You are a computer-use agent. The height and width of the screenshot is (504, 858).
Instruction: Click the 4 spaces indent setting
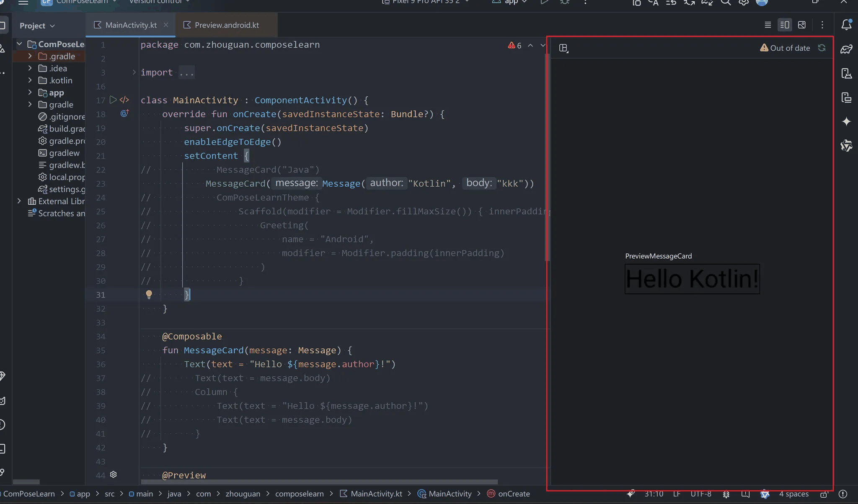pos(793,494)
